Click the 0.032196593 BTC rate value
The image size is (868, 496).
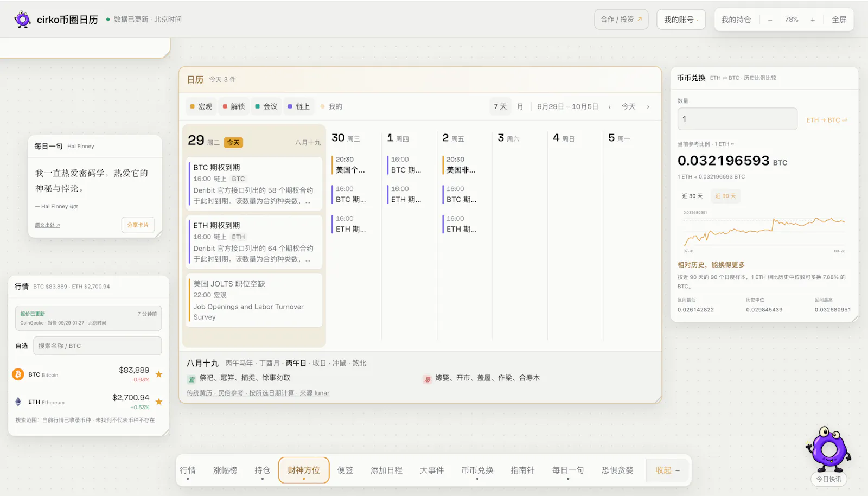click(x=732, y=161)
